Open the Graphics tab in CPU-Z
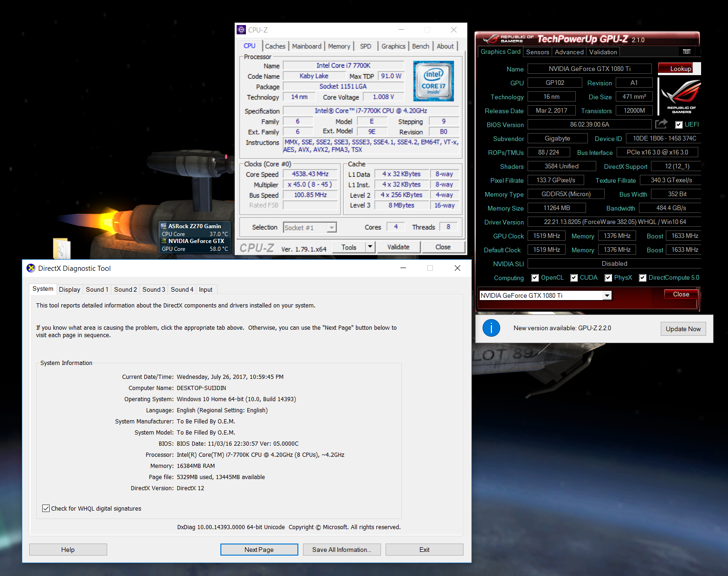 coord(393,46)
